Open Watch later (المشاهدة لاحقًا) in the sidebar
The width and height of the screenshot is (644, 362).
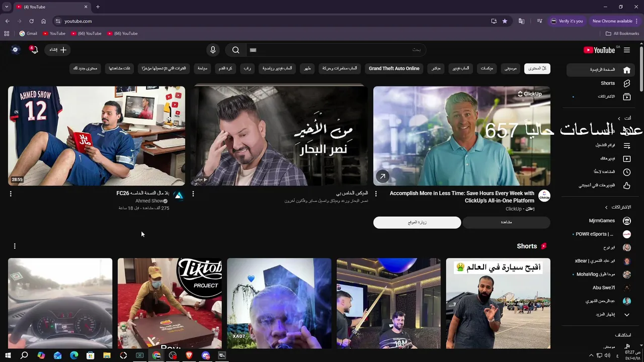[x=601, y=172]
